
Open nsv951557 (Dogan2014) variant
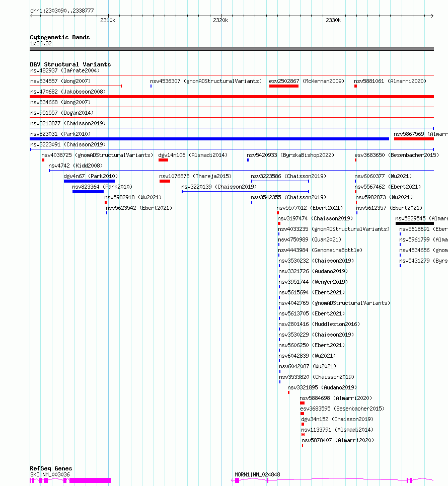(62, 113)
